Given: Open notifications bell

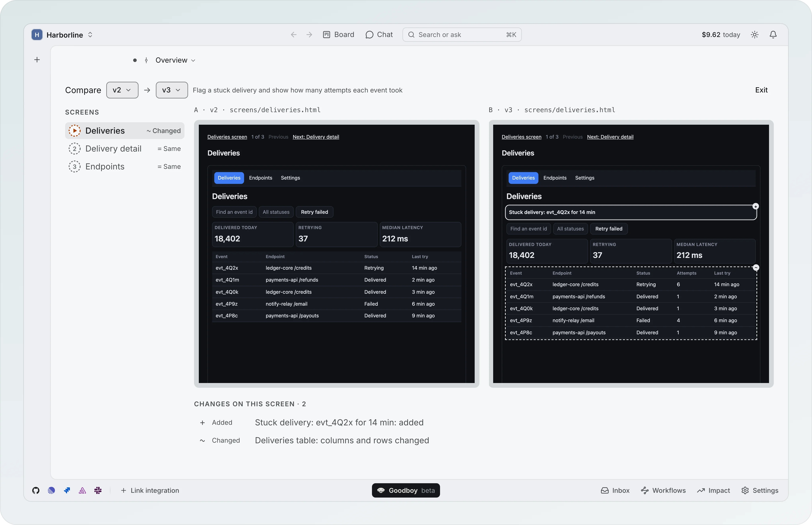Looking at the screenshot, I should point(773,35).
